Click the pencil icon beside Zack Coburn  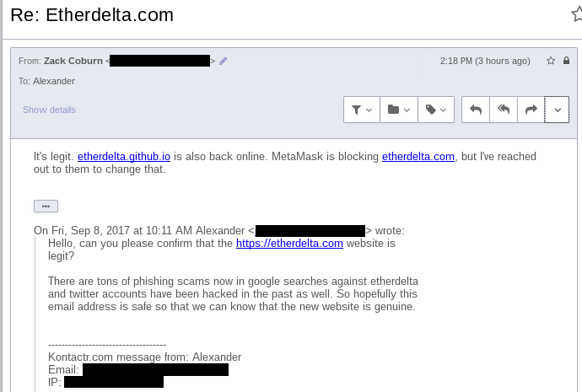223,61
